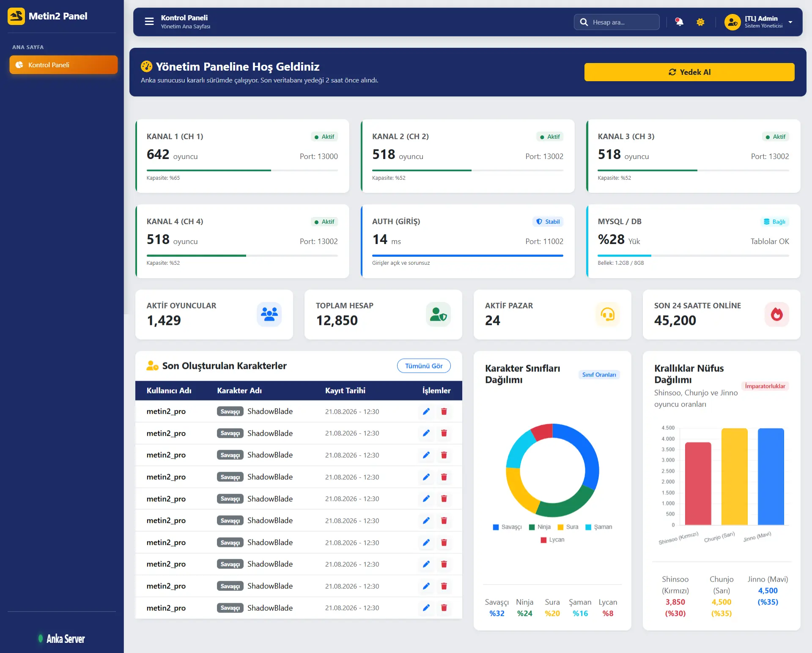This screenshot has width=812, height=653.
Task: Click the Toplam Hesap user shield icon
Action: (438, 314)
